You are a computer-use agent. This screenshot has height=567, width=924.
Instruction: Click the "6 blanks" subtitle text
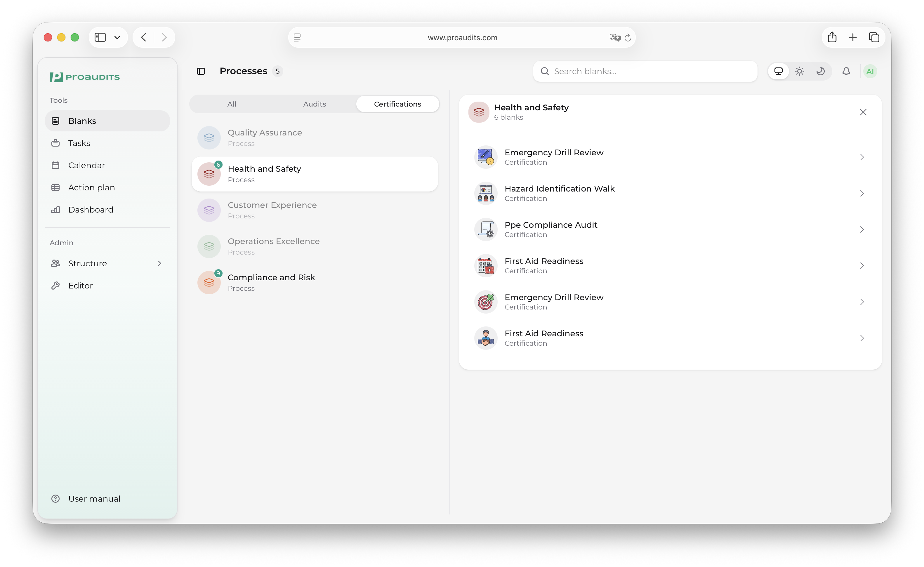point(508,117)
